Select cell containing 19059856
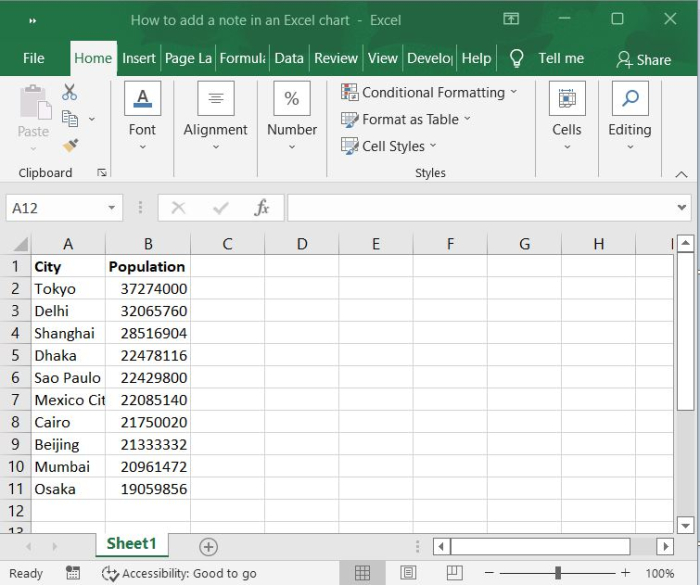Image resolution: width=700 pixels, height=585 pixels. tap(148, 489)
